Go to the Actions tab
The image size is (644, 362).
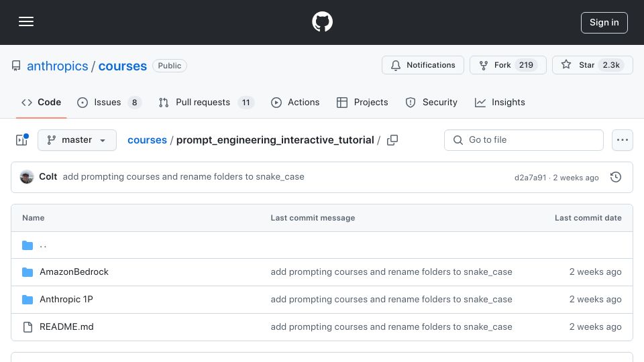295,102
